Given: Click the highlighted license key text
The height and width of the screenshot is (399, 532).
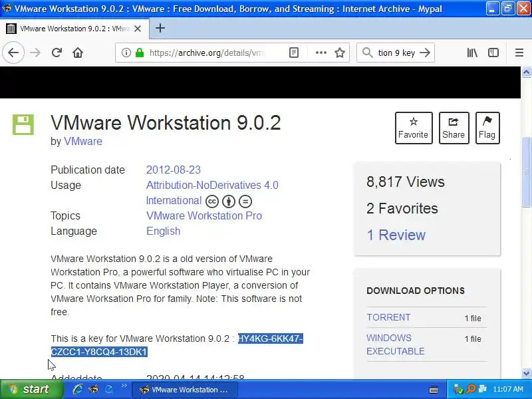Looking at the screenshot, I should point(177,345).
